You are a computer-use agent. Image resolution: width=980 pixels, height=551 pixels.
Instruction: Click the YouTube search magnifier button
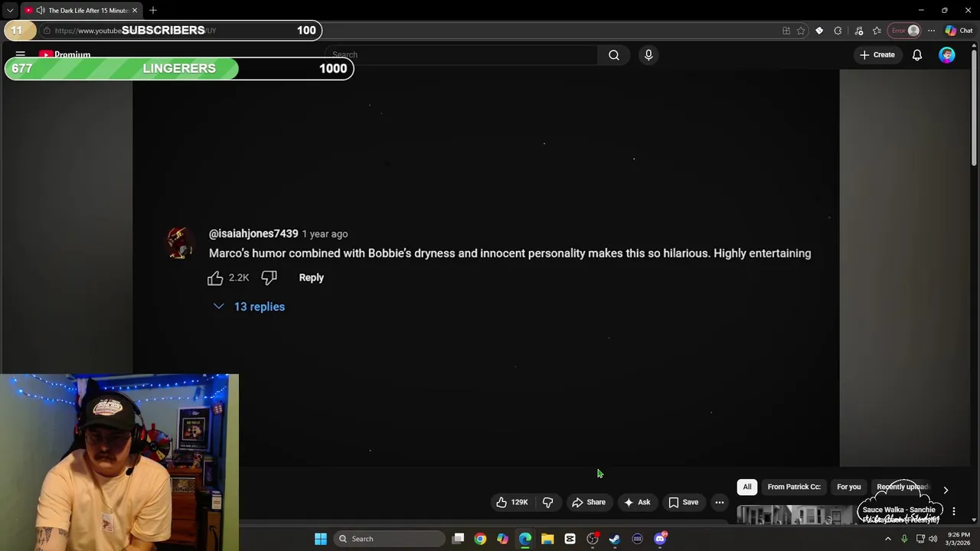pos(614,55)
